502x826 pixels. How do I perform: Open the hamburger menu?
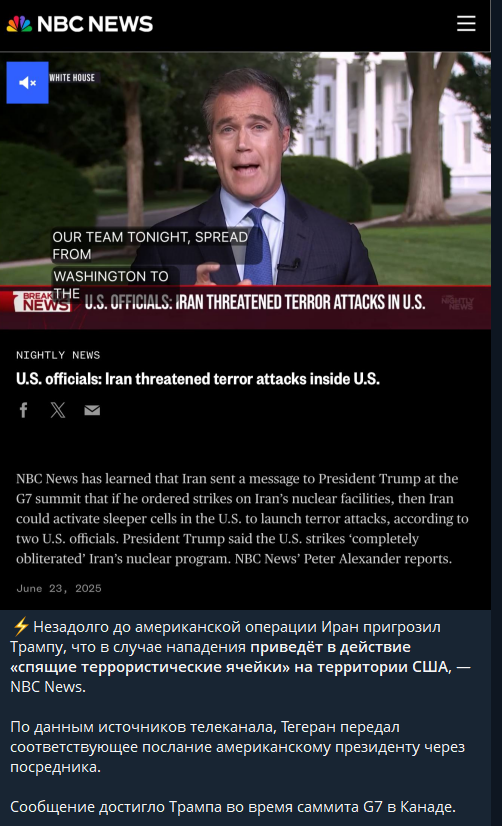point(466,24)
